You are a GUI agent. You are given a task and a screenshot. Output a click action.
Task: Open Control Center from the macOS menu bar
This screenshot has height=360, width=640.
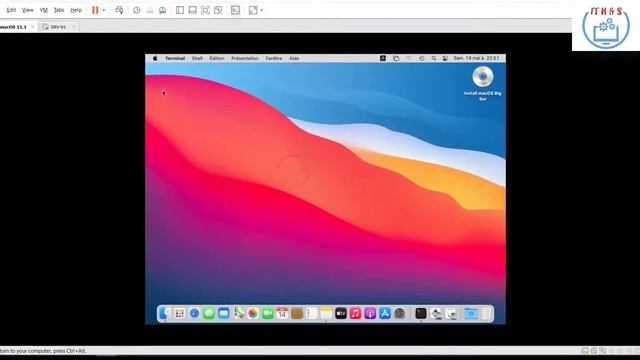point(445,58)
